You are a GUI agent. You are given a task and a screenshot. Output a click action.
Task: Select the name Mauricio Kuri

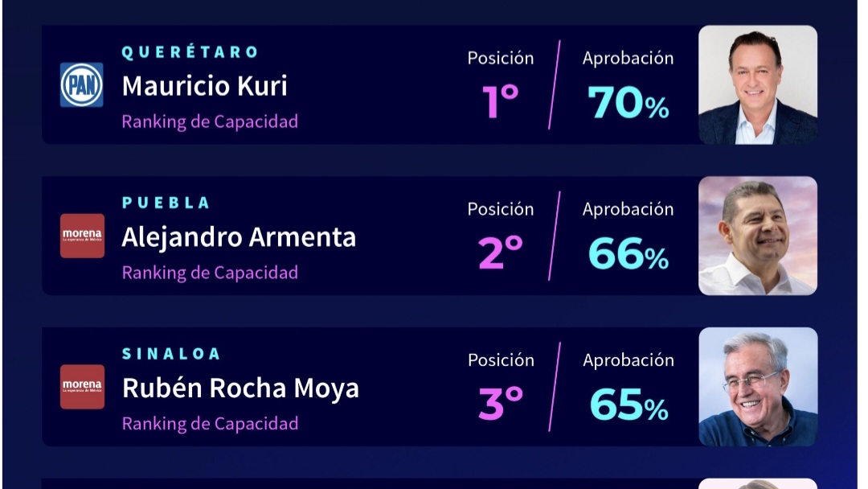pyautogui.click(x=205, y=86)
